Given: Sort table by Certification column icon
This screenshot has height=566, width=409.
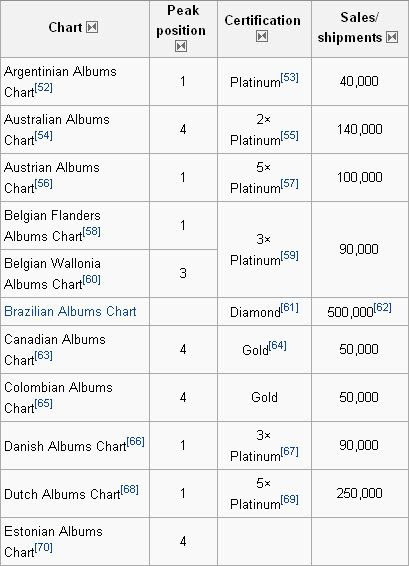Looking at the screenshot, I should [x=262, y=36].
